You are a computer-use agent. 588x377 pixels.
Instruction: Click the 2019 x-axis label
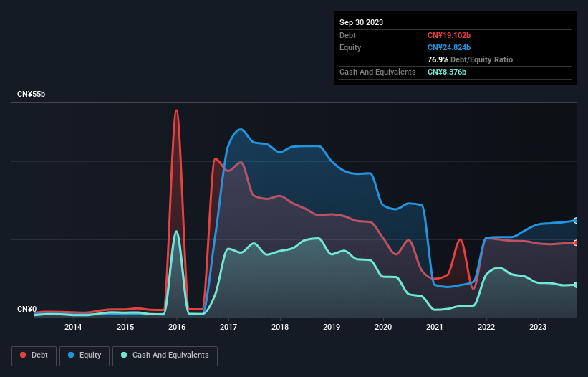pos(332,327)
